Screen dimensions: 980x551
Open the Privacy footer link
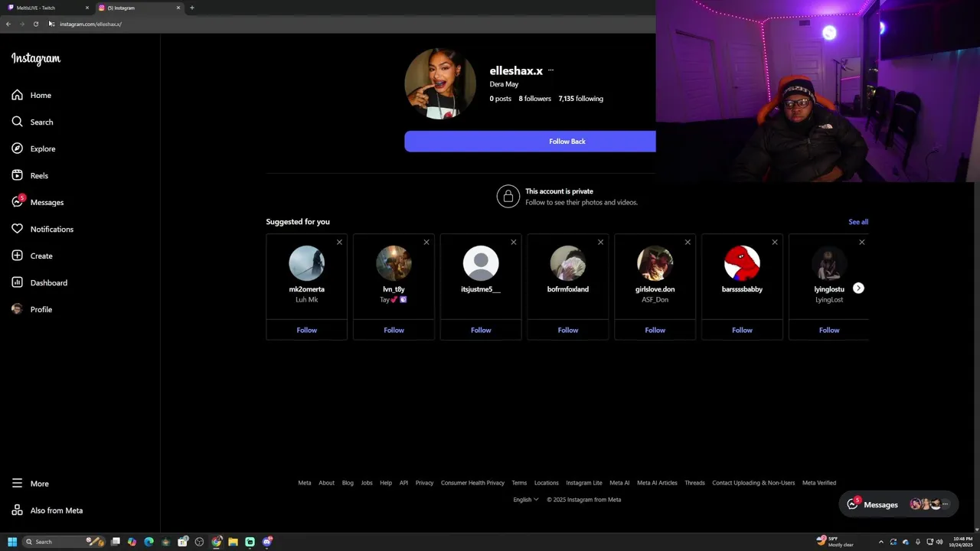[x=424, y=483]
